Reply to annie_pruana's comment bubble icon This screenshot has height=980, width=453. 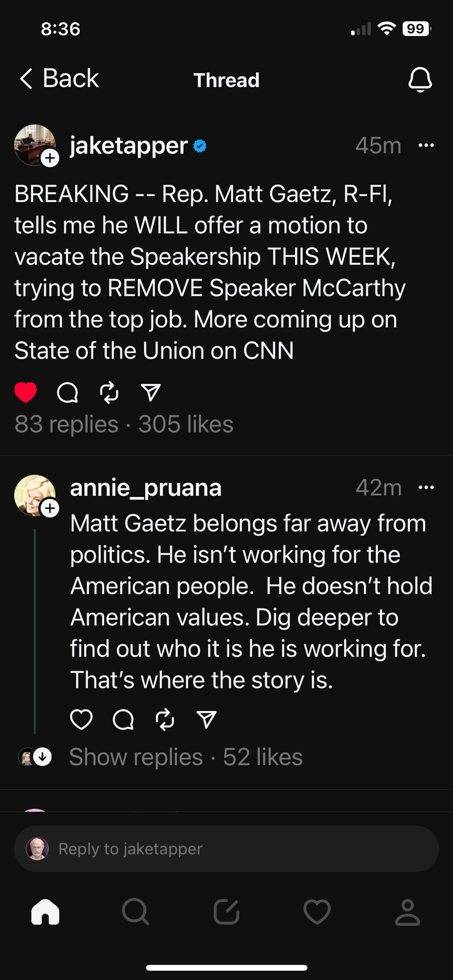tap(123, 720)
